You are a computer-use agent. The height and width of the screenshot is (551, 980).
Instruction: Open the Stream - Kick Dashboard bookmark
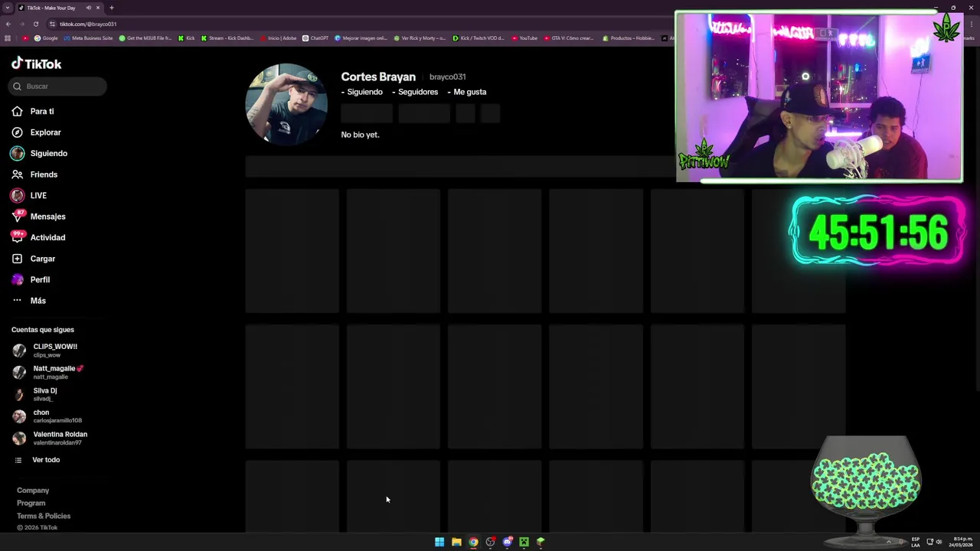227,38
